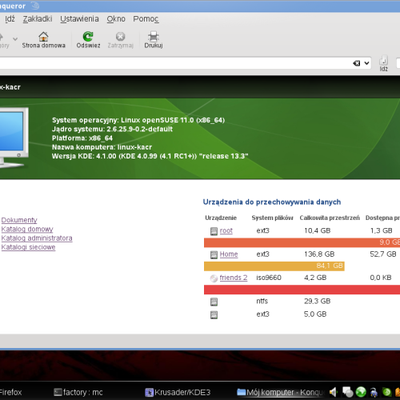The height and width of the screenshot is (400, 400).
Task: Click the 'Jądro systemu' kernel version line
Action: point(112,129)
